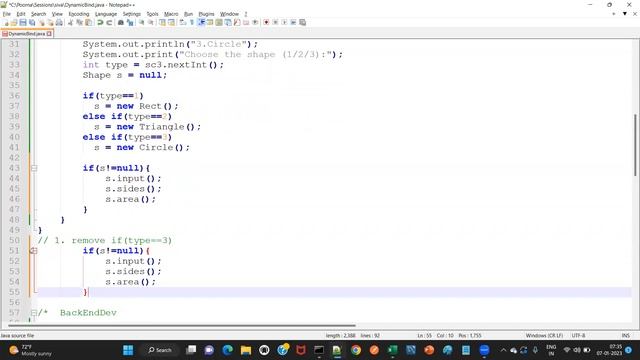Click the vertical scrollbar thumb
Viewport: 640px width, 360px height.
[635, 145]
